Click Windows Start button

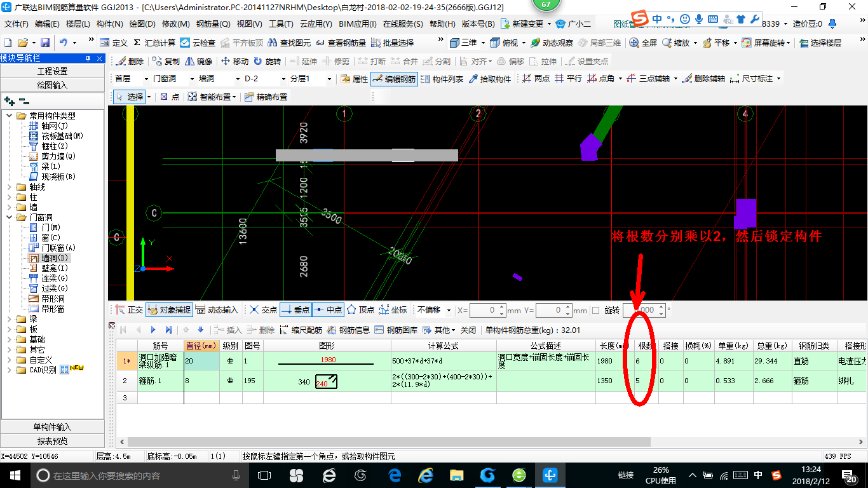pyautogui.click(x=14, y=475)
